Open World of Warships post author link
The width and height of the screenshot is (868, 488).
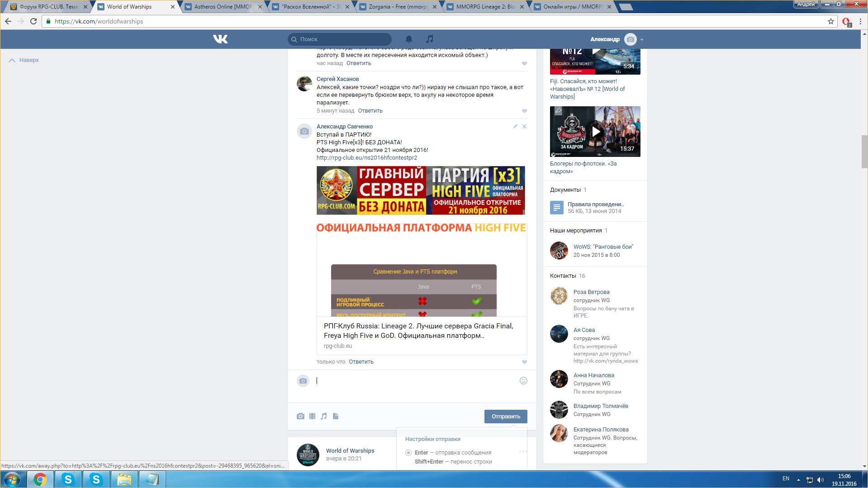(350, 451)
